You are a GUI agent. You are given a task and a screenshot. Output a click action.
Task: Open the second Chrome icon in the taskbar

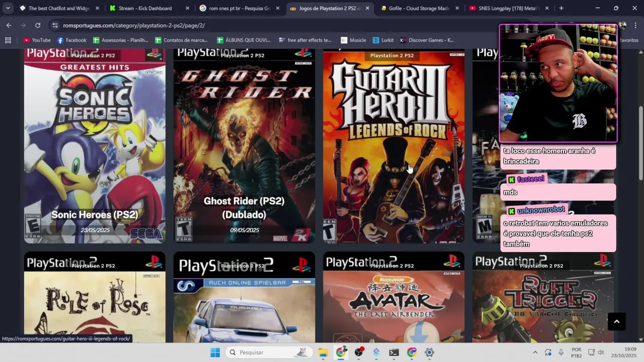[x=412, y=352]
